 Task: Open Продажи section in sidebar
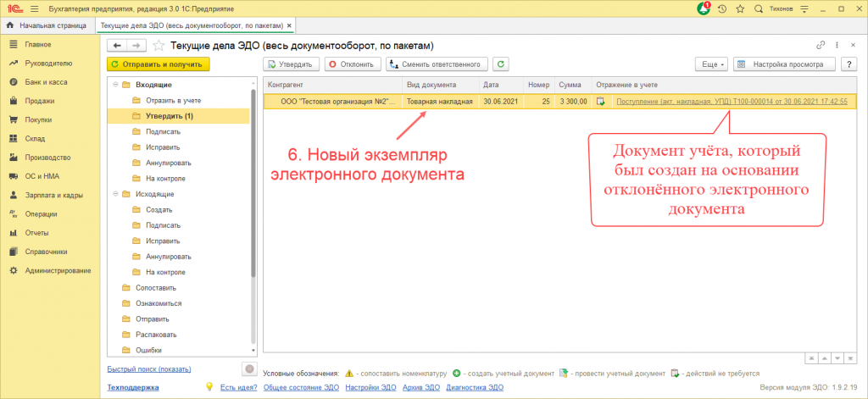40,101
